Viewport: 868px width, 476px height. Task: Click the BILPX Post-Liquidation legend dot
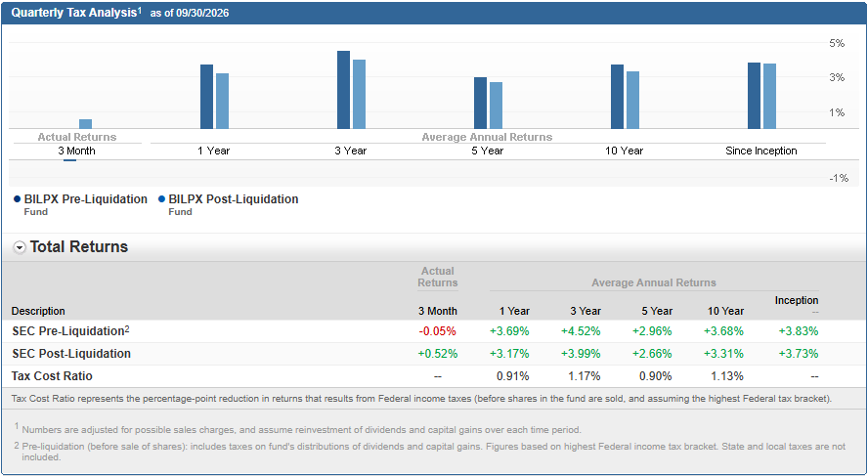tap(161, 199)
